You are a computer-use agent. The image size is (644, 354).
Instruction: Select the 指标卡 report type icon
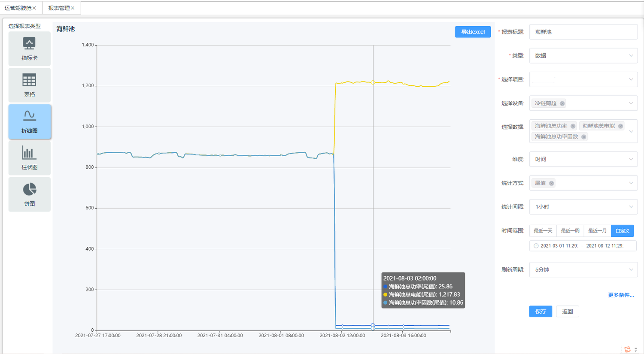click(29, 48)
